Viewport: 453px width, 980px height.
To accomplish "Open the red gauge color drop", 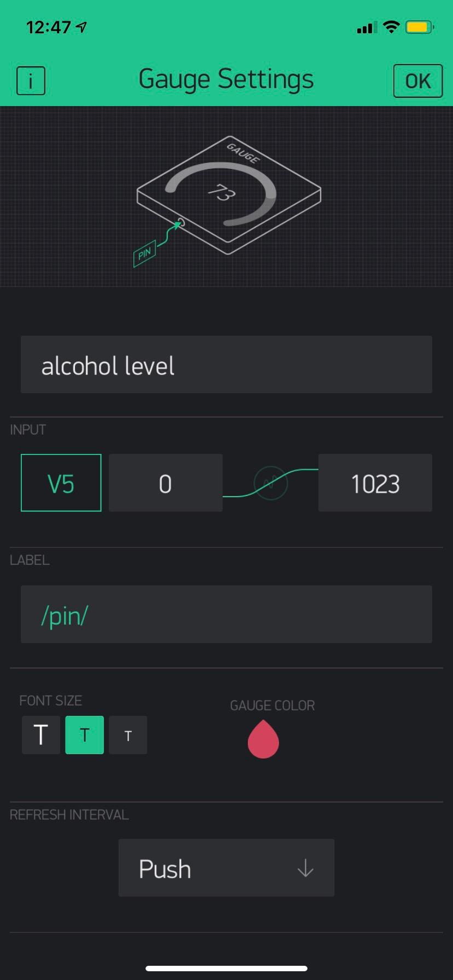I will [x=263, y=739].
